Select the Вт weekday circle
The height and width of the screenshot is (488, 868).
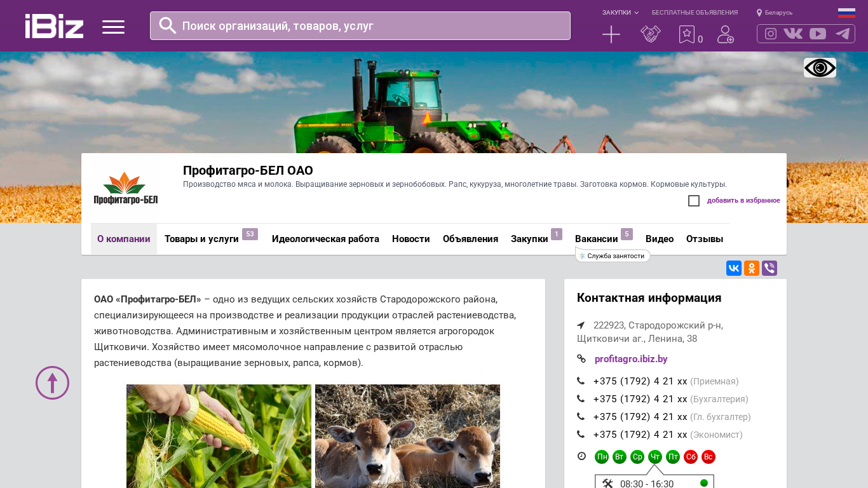point(620,457)
